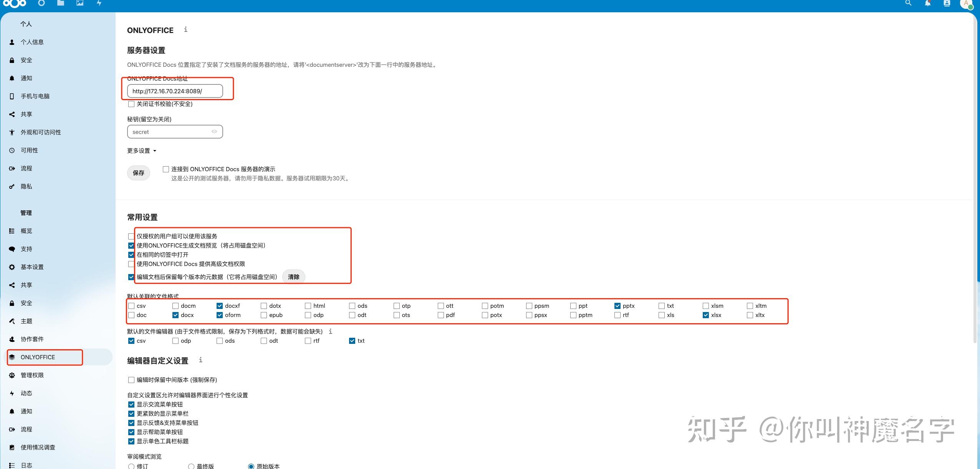Enable 关闭证书校验(不安全) checkbox

(x=131, y=104)
